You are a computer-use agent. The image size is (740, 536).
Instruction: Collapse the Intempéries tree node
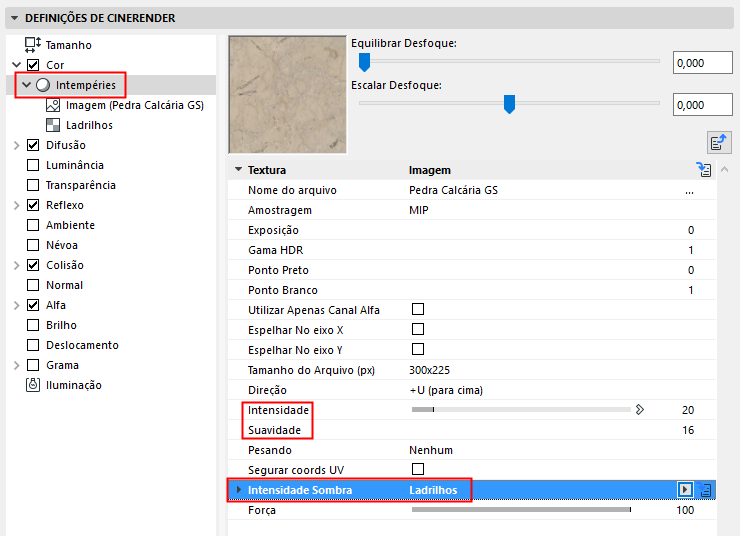coord(26,85)
